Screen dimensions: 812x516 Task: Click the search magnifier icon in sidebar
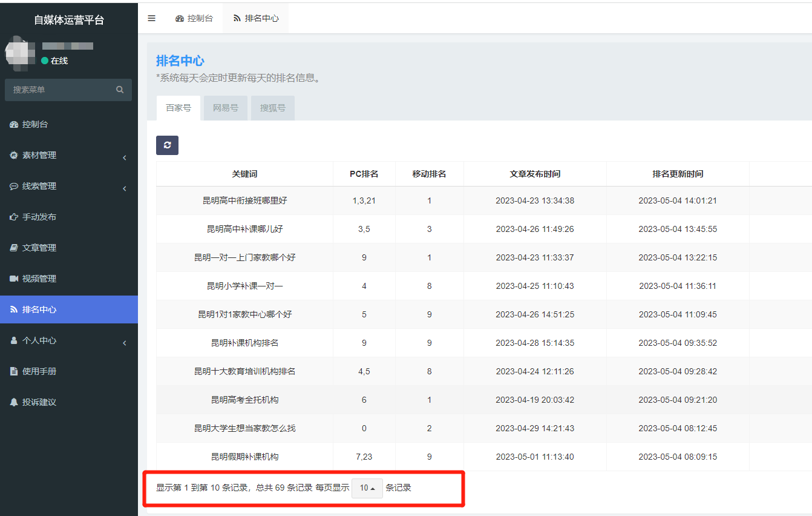(120, 90)
